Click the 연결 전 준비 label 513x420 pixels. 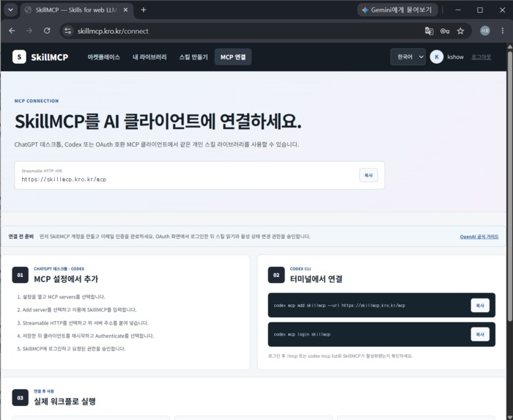tap(21, 237)
